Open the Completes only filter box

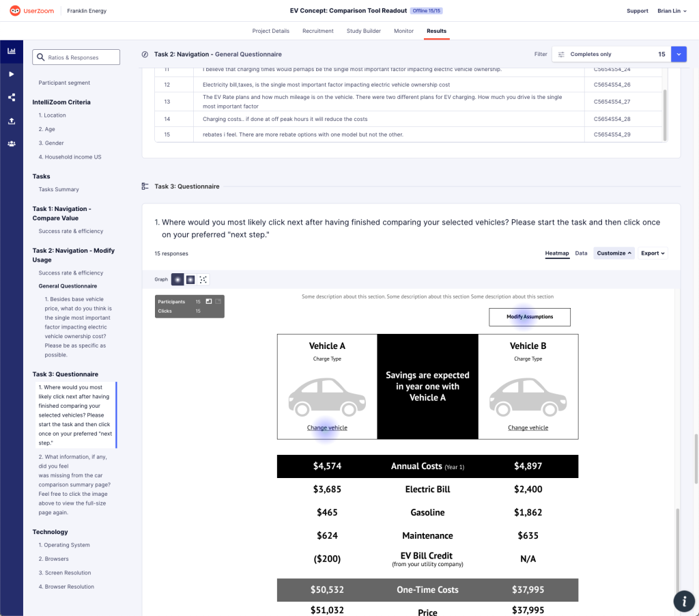[x=611, y=55]
